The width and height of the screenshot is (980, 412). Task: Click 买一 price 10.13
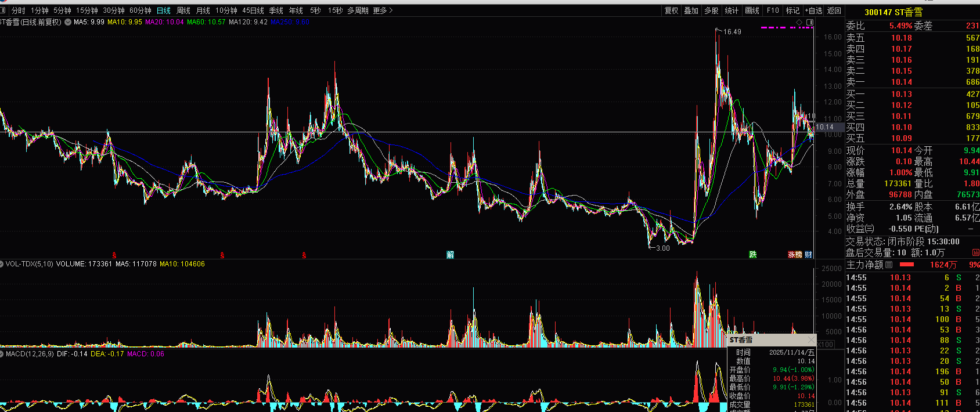[902, 94]
